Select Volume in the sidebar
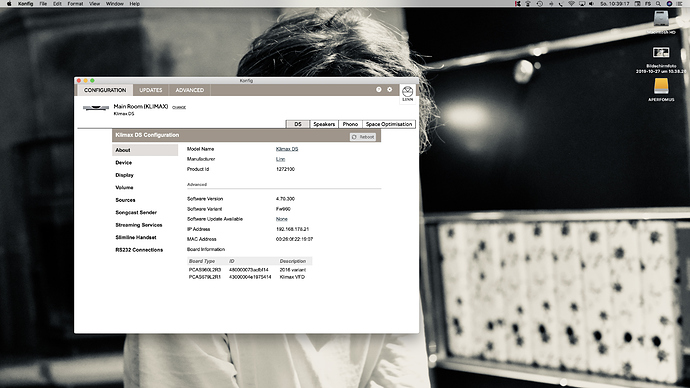 pyautogui.click(x=124, y=187)
